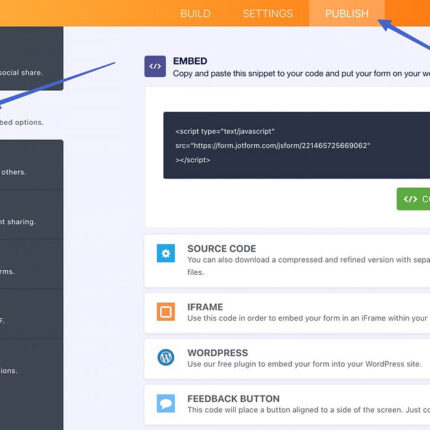Click the green copy code button
Image resolution: width=430 pixels, height=430 pixels.
(413, 199)
